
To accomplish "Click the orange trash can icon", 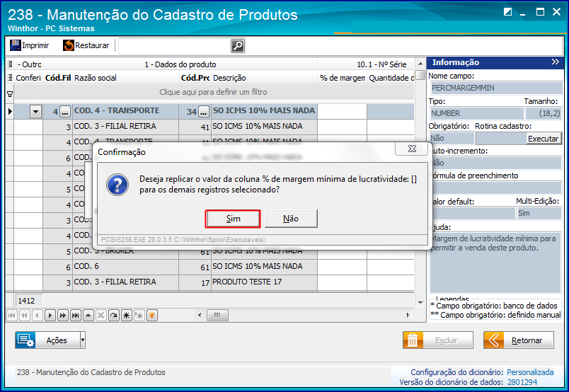I will [x=413, y=340].
